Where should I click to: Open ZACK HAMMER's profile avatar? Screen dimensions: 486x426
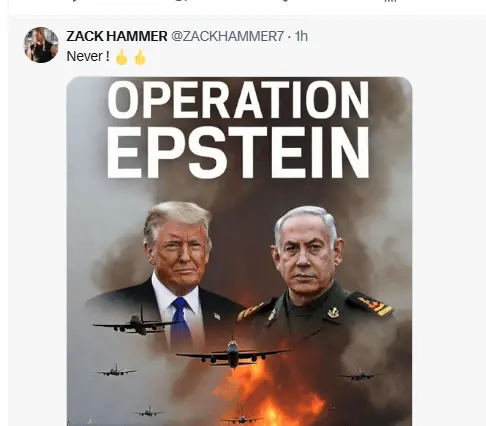click(x=41, y=45)
